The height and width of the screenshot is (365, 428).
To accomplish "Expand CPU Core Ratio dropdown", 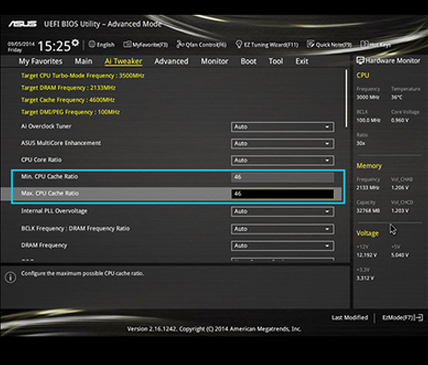I will (x=282, y=160).
